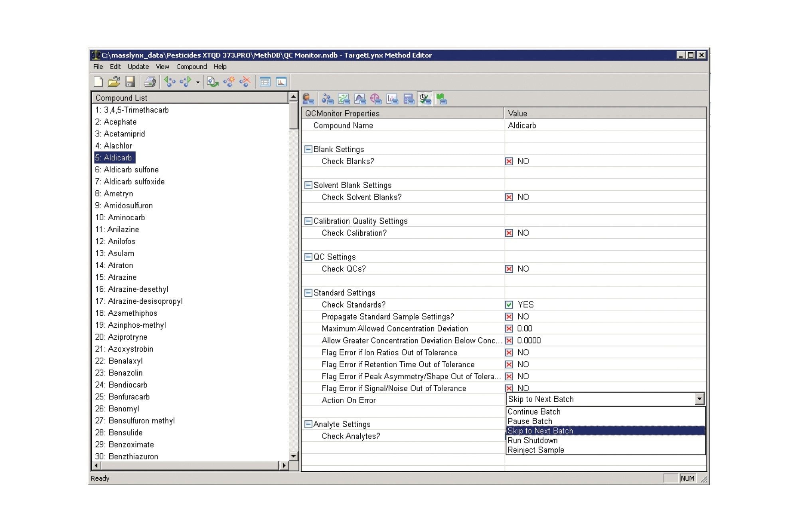
Task: Open the Help menu
Action: point(220,67)
